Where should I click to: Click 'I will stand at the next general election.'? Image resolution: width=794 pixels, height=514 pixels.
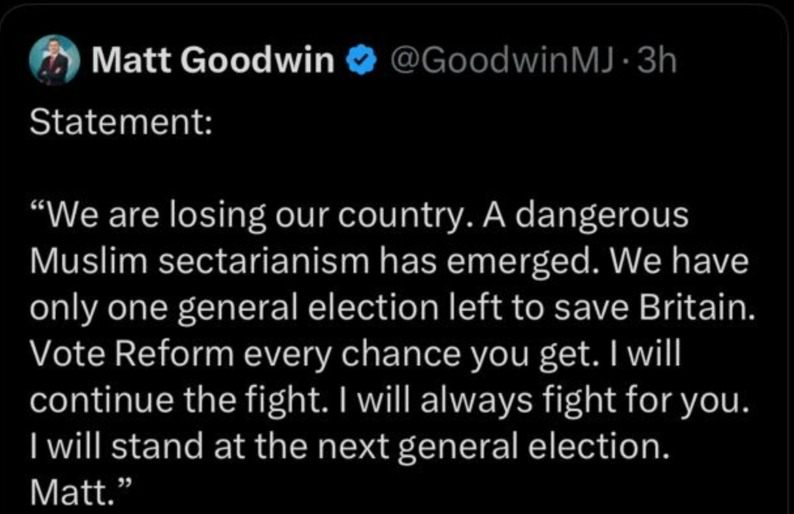[x=349, y=445]
